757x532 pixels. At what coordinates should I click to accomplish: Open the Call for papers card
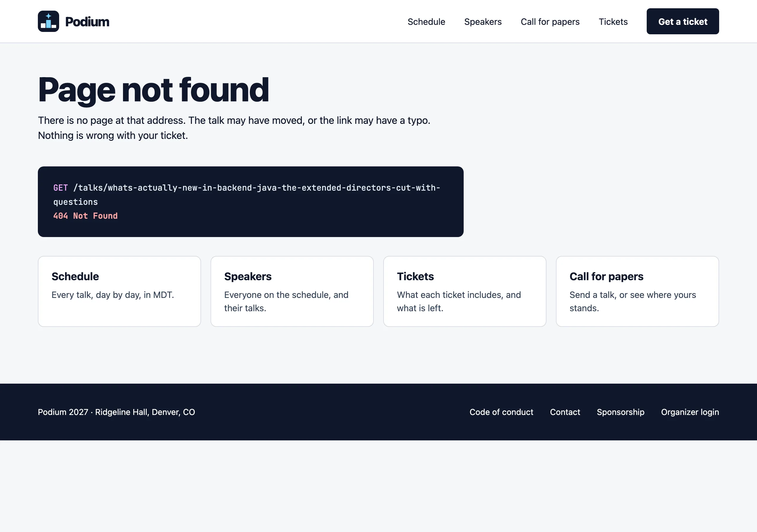point(637,291)
